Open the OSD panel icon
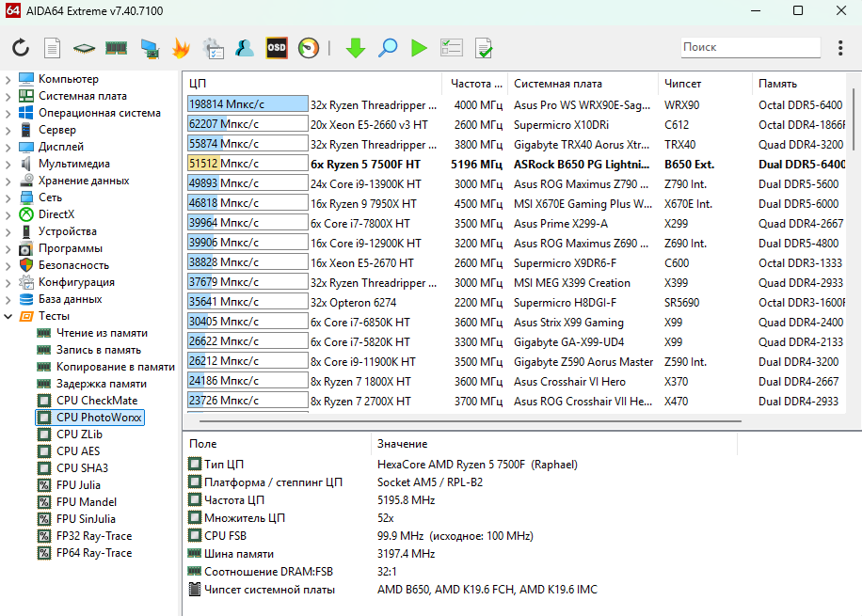Screen dimensions: 862x616 (x=277, y=48)
